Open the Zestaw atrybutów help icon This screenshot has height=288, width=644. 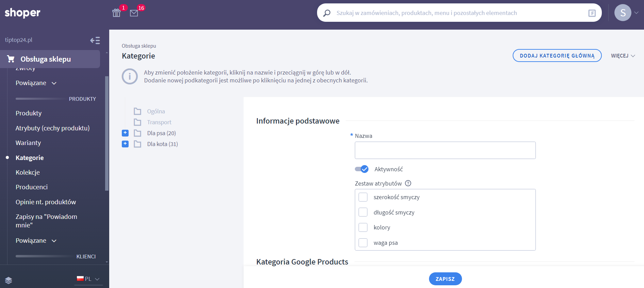(408, 183)
